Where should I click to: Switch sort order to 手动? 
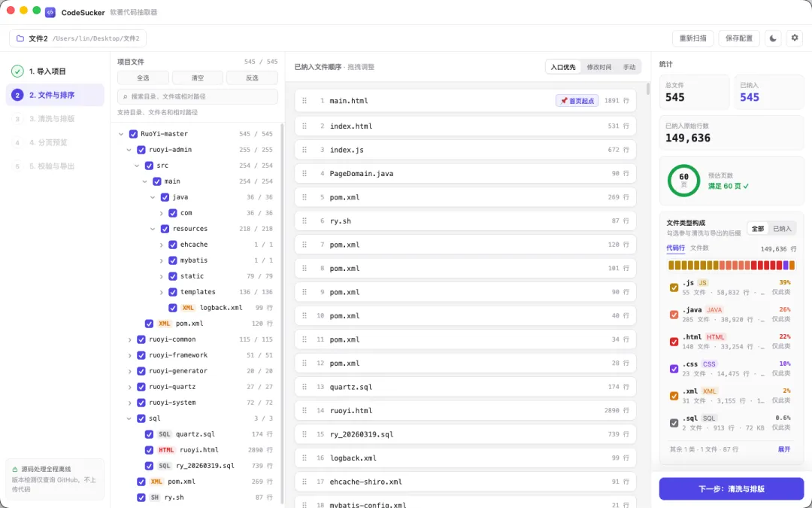coord(629,67)
